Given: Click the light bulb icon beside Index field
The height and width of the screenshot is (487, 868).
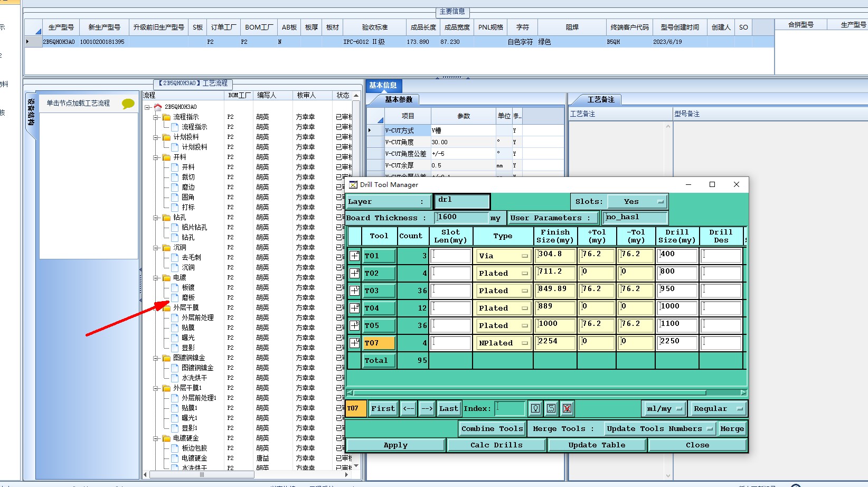Looking at the screenshot, I should click(535, 408).
